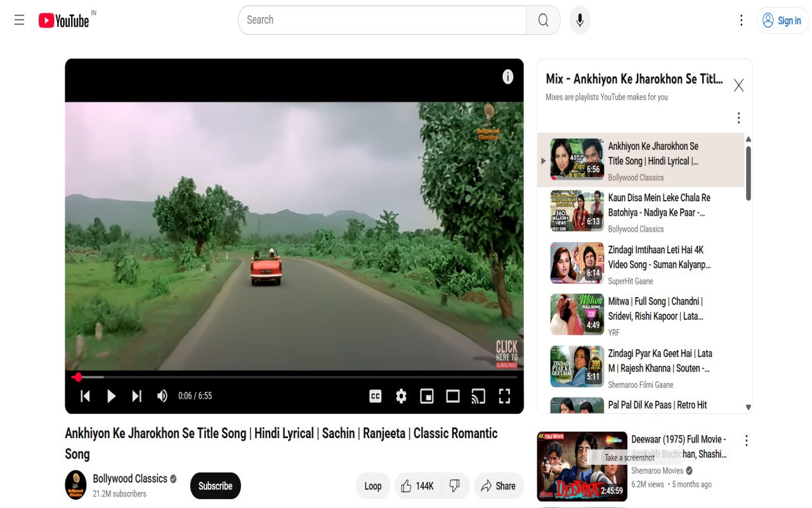Start voice search with microphone
The height and width of the screenshot is (508, 812).
580,20
